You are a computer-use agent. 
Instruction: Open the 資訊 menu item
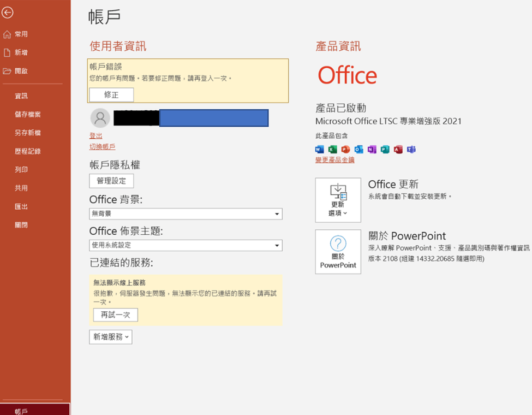pos(21,96)
